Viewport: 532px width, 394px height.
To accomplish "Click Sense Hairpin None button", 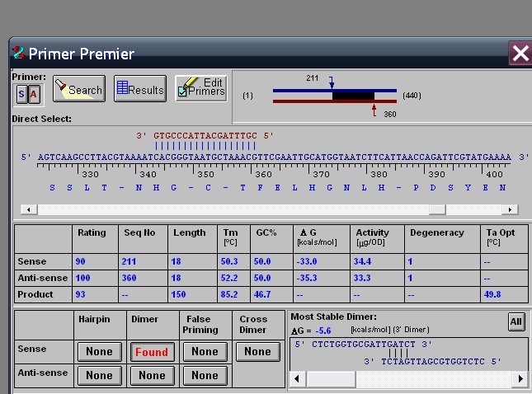I will coord(100,352).
